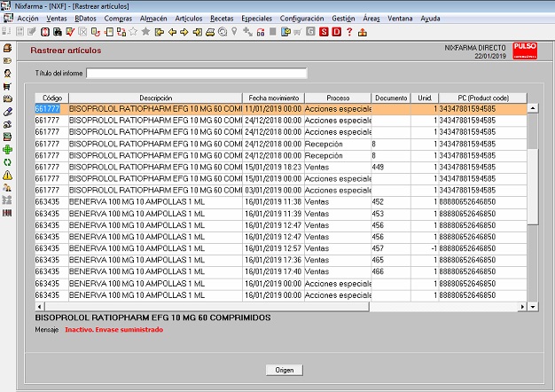
Task: Open the Configuración menu
Action: pos(301,19)
